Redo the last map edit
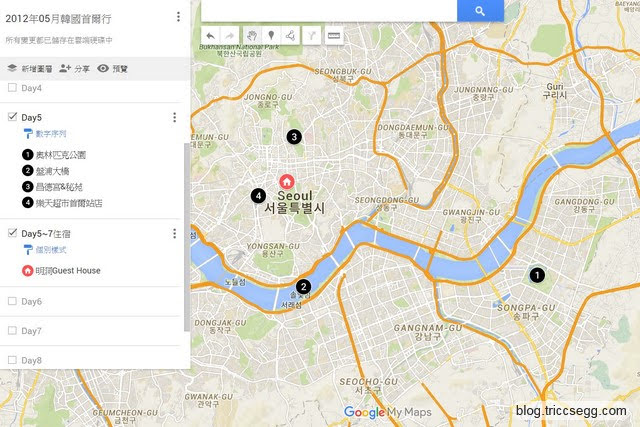The image size is (640, 427). pos(230,36)
